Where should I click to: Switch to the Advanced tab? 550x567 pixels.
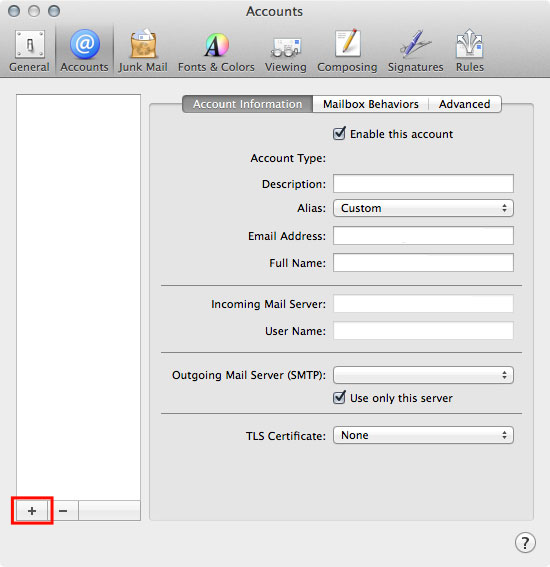click(x=465, y=104)
